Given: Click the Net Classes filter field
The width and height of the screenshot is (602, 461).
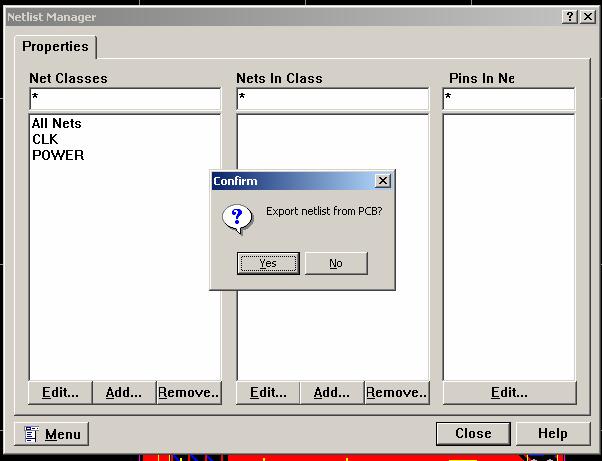Looking at the screenshot, I should [125, 99].
